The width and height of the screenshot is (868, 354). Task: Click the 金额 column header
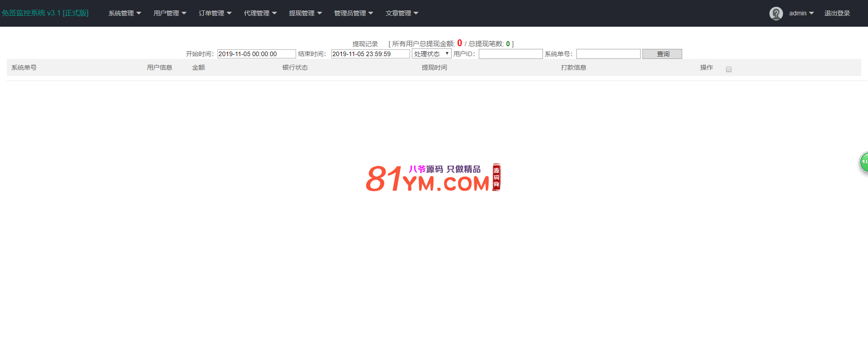click(x=198, y=67)
